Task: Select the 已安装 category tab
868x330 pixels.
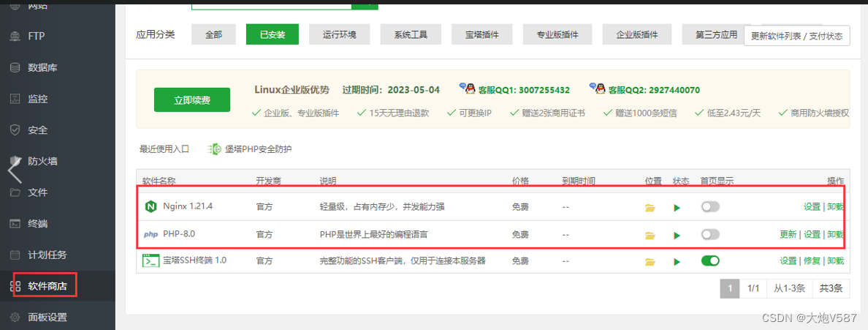Action: 273,34
